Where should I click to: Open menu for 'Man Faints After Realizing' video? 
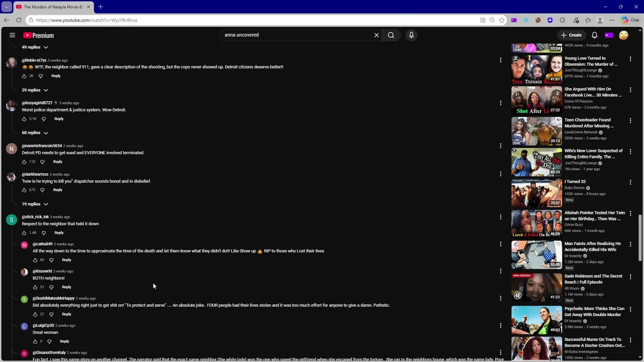tap(630, 244)
